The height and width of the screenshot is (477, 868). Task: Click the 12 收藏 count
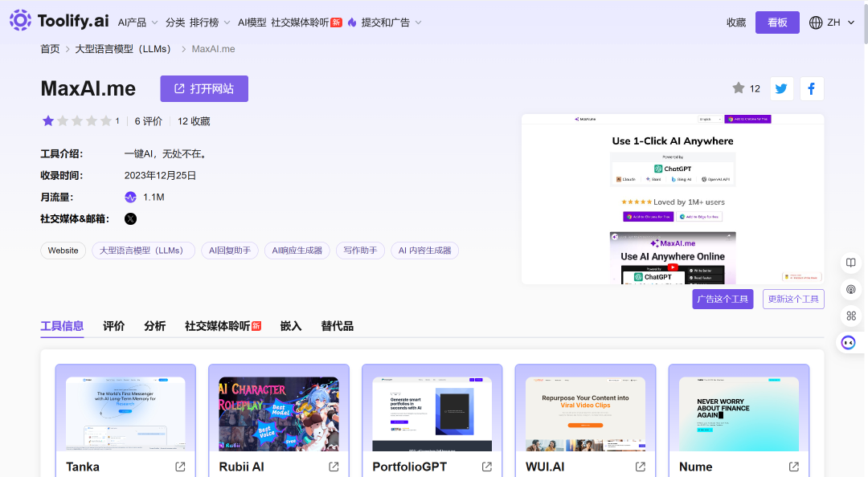click(194, 121)
